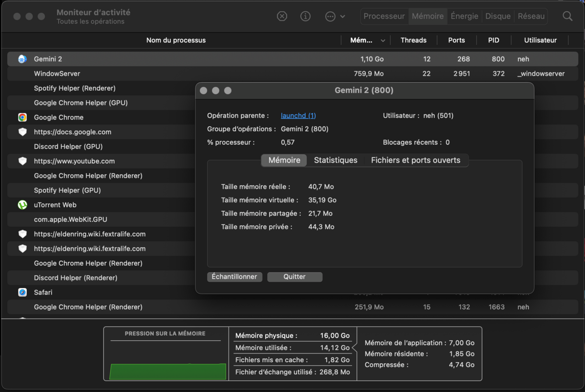Image resolution: width=585 pixels, height=392 pixels.
Task: Click the shield icon beside www.youtube.com
Action: [22, 161]
